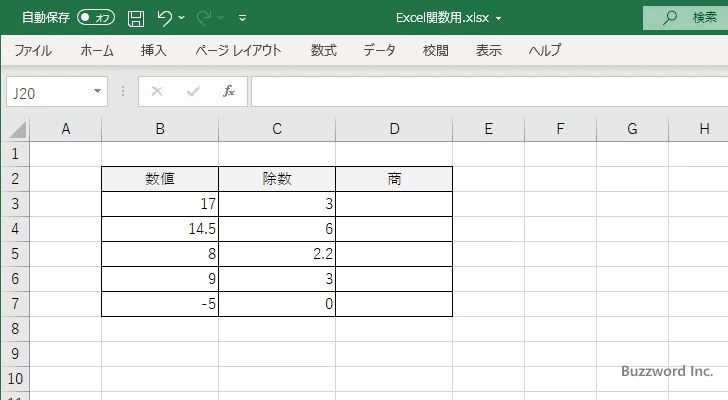Image resolution: width=728 pixels, height=400 pixels.
Task: Click the formula bar resize dots handle
Action: (123, 91)
